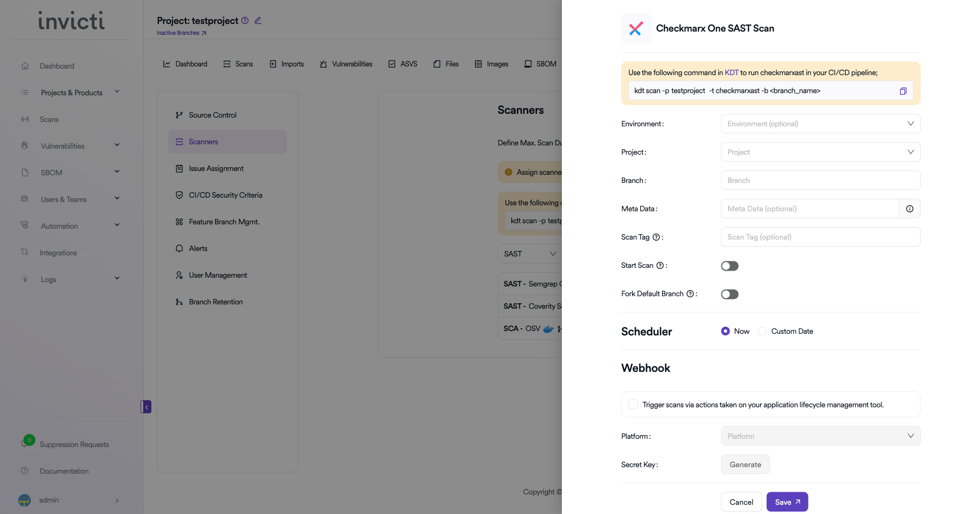Screen dimensions: 980x514
Task: Click the admin avatar icon
Action: [24, 500]
